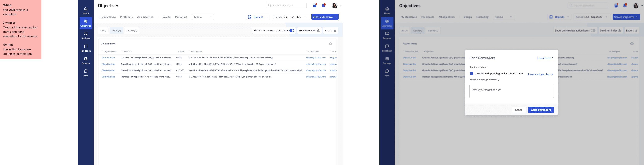
Task: Open the Period Jul - Sep 2020 selector, undimmed screen
Action: [290, 17]
